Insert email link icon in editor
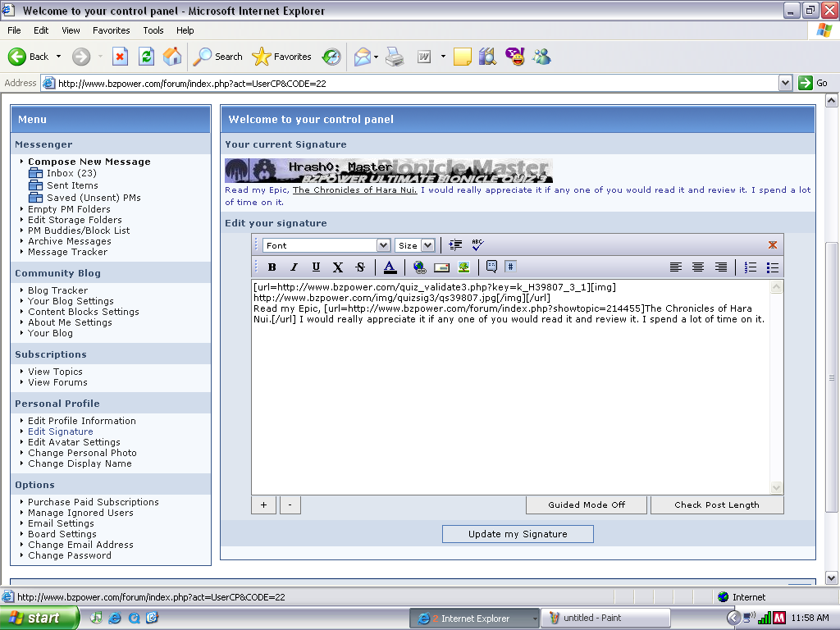Image resolution: width=840 pixels, height=630 pixels. coord(441,267)
